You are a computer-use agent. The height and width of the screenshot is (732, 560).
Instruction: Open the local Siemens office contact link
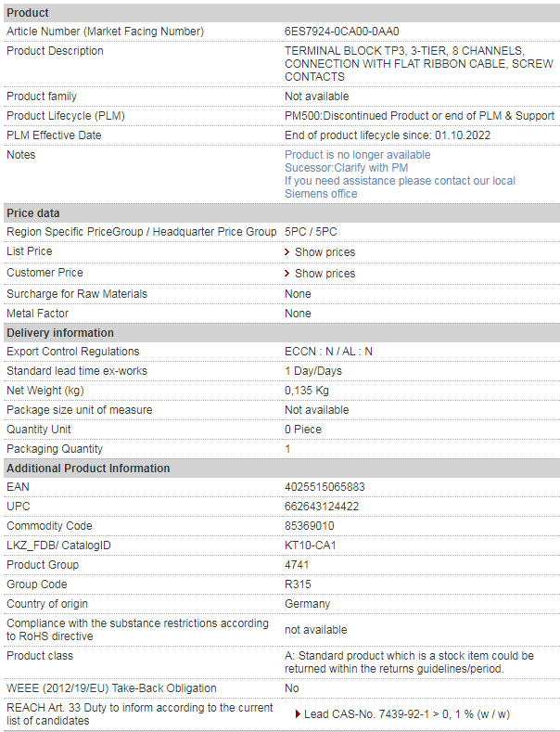pos(400,187)
